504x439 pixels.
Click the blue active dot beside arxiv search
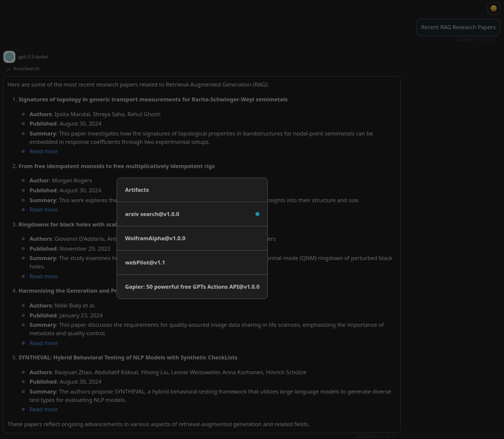pos(257,214)
